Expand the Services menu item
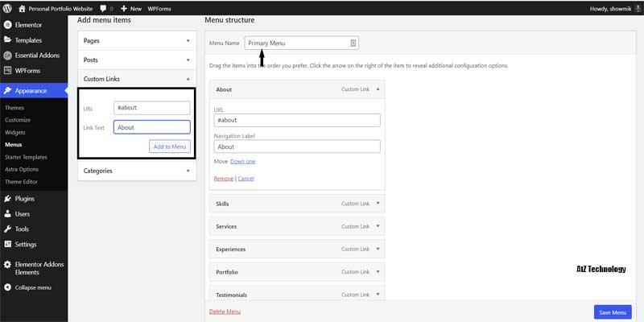The image size is (644, 322). (378, 226)
